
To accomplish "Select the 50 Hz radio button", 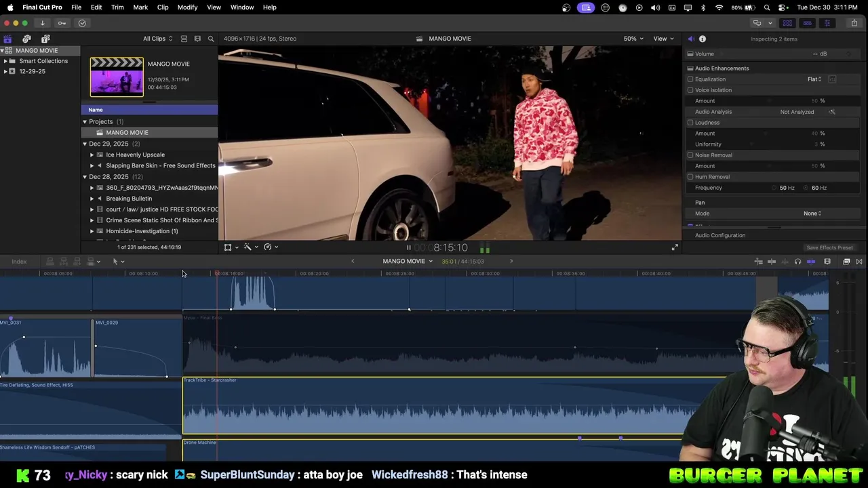I will [x=774, y=188].
